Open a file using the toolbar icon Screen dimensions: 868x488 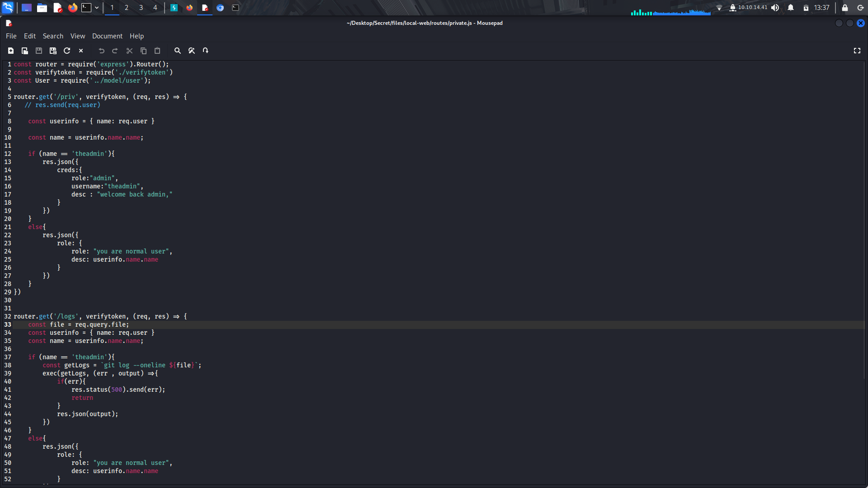pos(25,51)
